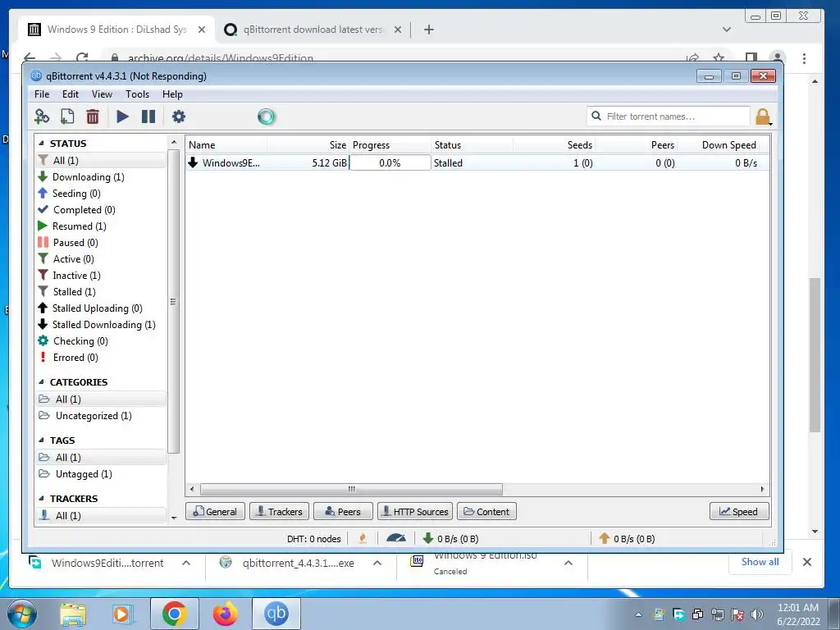Filter by Completed (0) status
Image resolution: width=840 pixels, height=630 pixels.
[x=84, y=210]
